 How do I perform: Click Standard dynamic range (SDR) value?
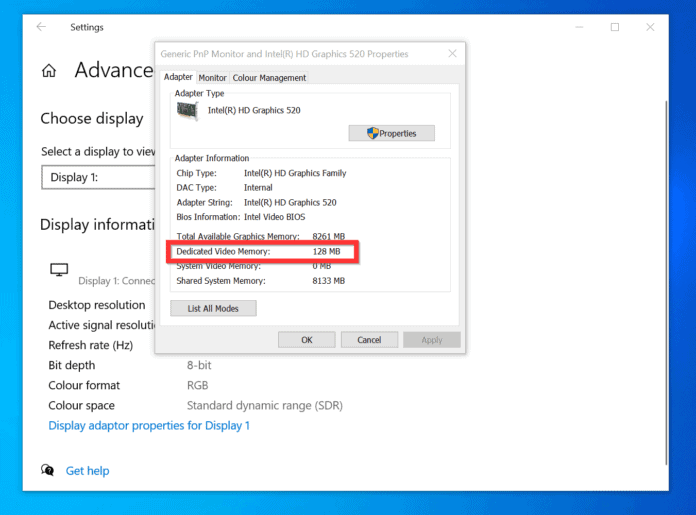pyautogui.click(x=265, y=405)
